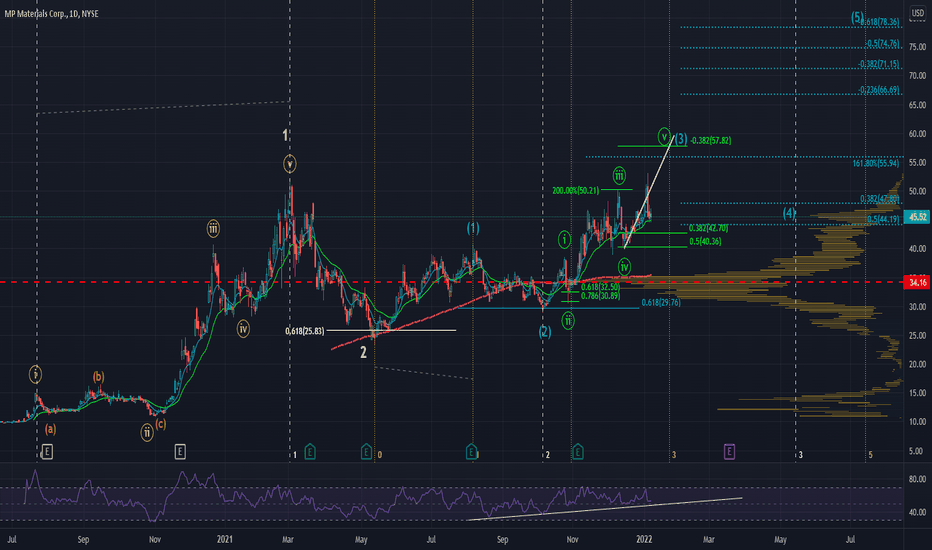
Task: Select the orange (a) wave label
Action: [51, 429]
